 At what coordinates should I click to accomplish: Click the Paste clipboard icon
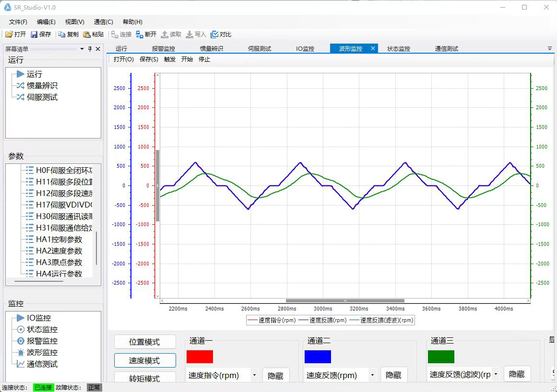click(87, 35)
